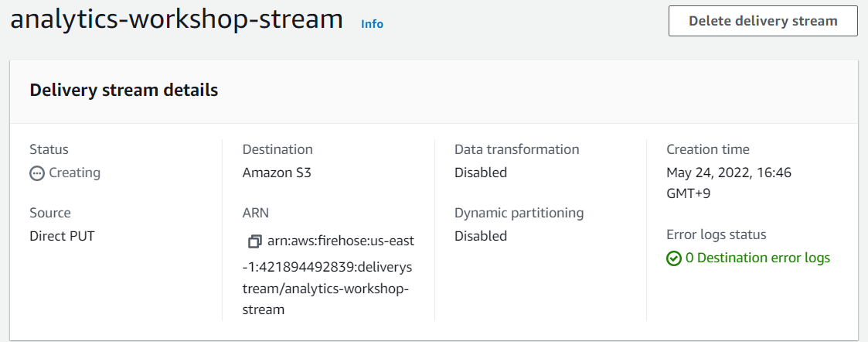This screenshot has width=868, height=342.
Task: Open the Info link beside stream title
Action: tap(372, 23)
